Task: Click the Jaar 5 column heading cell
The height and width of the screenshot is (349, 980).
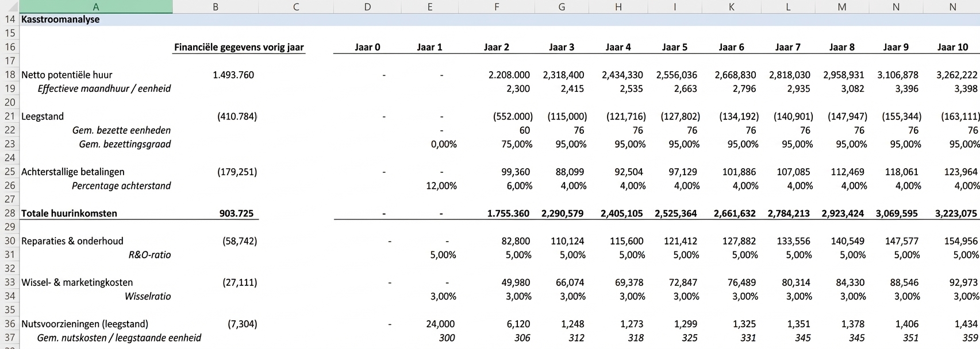Action: (x=674, y=47)
